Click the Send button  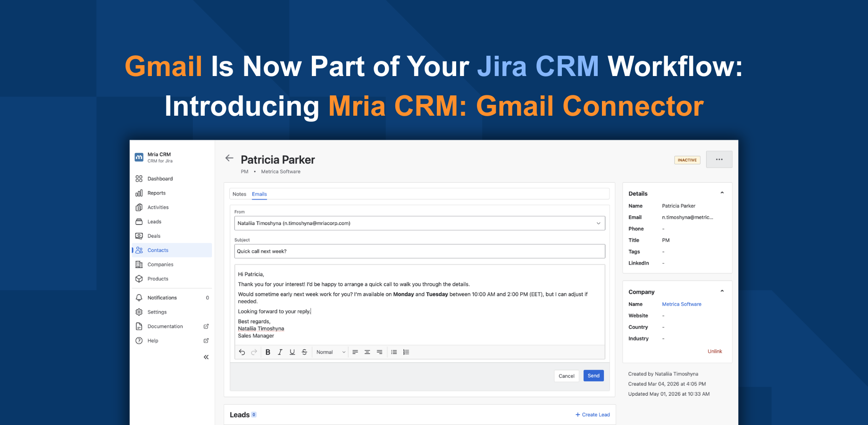tap(594, 376)
